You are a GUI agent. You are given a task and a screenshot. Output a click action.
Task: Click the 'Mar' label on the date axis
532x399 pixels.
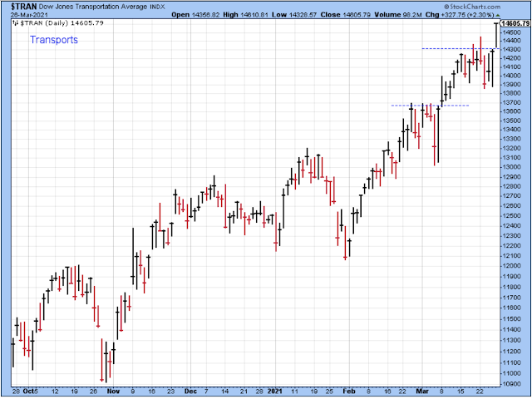coord(422,392)
